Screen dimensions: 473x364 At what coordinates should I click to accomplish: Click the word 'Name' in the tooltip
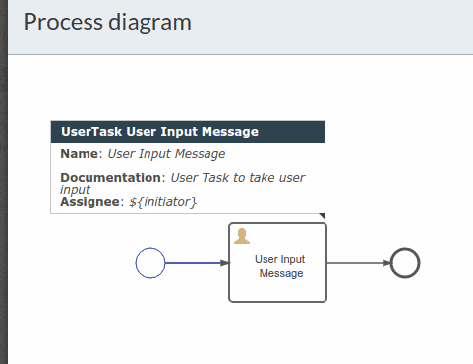(x=79, y=154)
